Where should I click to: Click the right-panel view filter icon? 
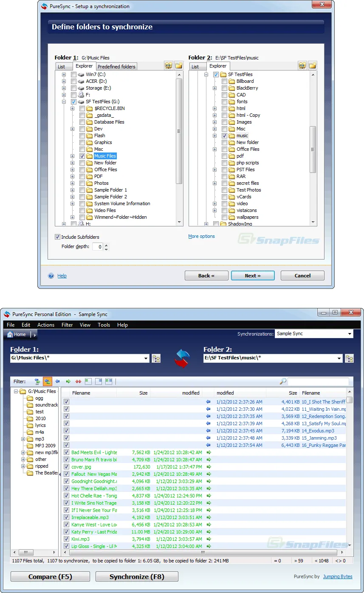tap(99, 381)
